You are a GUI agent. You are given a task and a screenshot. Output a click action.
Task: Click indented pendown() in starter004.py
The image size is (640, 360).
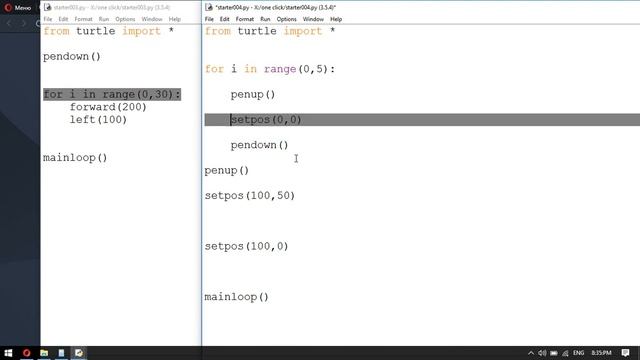point(260,145)
